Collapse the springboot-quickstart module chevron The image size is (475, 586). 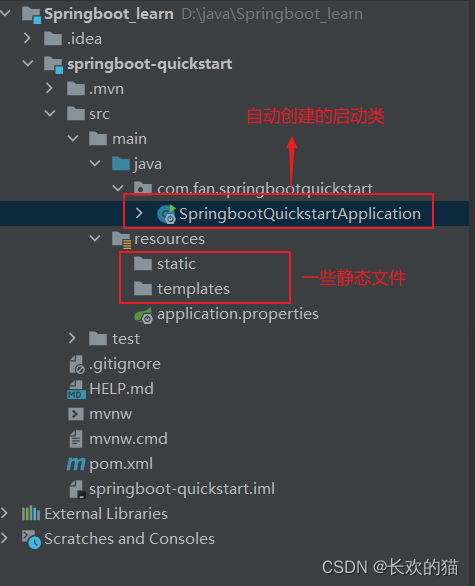click(28, 64)
